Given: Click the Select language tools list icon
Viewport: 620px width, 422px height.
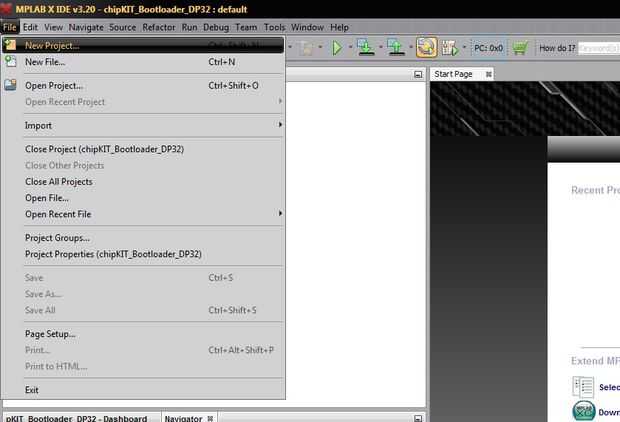Looking at the screenshot, I should [x=583, y=387].
